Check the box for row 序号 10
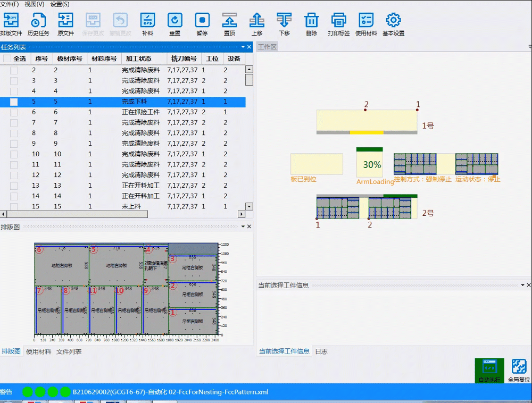Screen dimensions: 532x403 click(14, 154)
